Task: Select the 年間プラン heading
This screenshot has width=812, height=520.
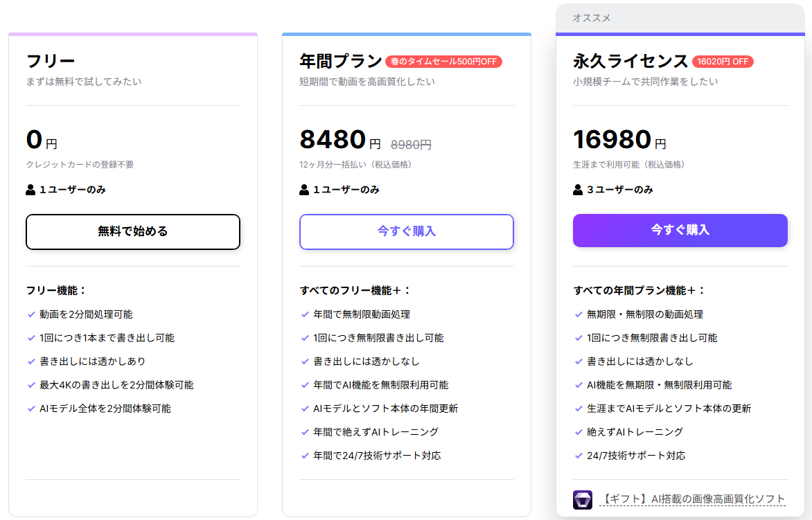Action: [340, 61]
